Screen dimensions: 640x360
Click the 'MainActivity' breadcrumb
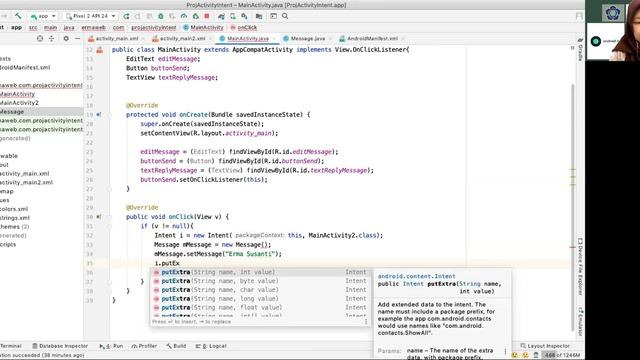(x=203, y=27)
